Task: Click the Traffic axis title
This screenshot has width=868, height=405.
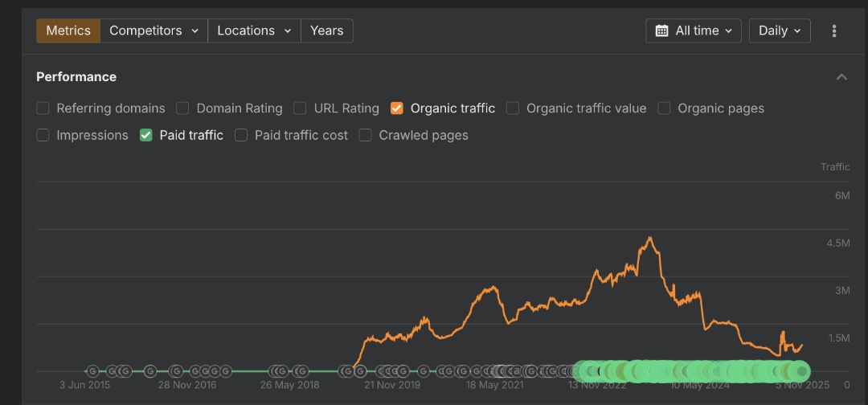Action: coord(835,167)
